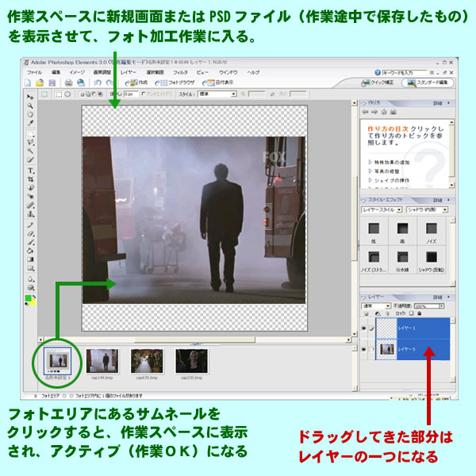The height and width of the screenshot is (476, 476).
Task: Select the Selection Brush tool
Action: coord(30,159)
